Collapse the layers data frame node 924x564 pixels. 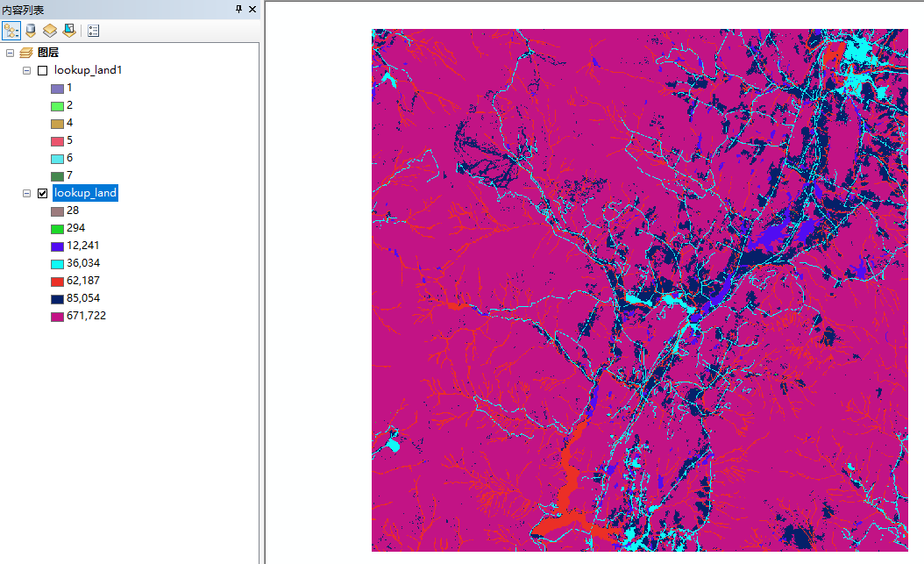coord(10,53)
